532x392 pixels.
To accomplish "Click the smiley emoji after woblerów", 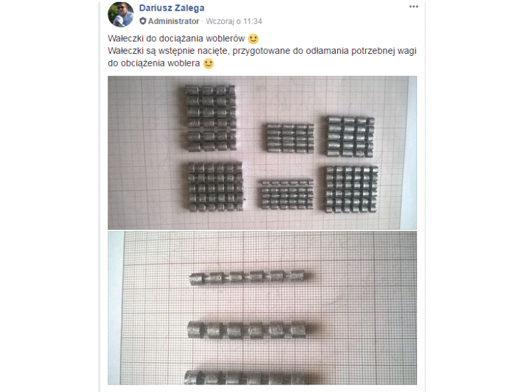I will click(x=253, y=39).
